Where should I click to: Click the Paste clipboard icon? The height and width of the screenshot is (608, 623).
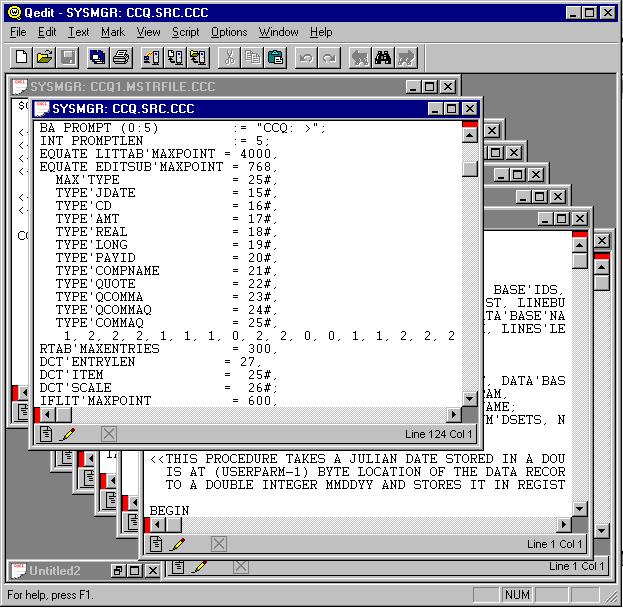pyautogui.click(x=275, y=58)
